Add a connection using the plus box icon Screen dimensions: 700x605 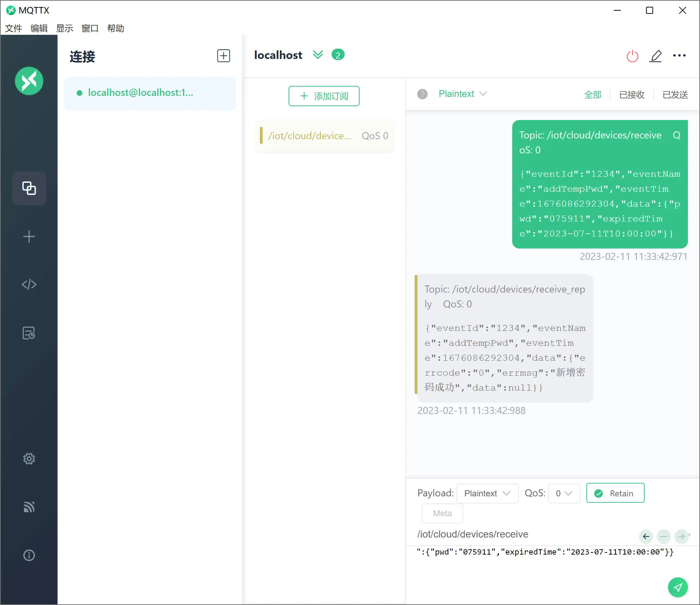pyautogui.click(x=224, y=56)
